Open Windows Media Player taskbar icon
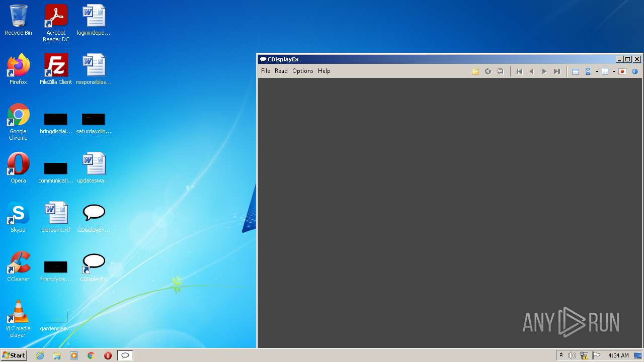644x362 pixels. [x=74, y=355]
